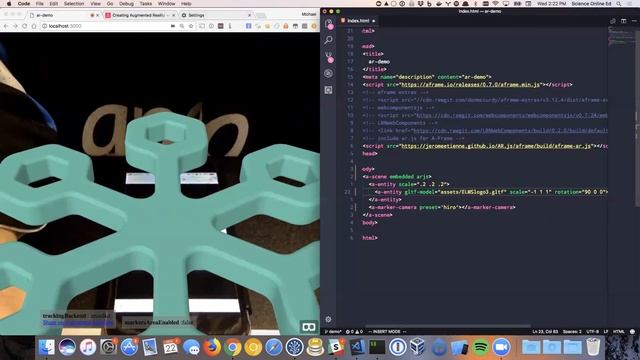
Task: Open the Help menu
Action: [x=186, y=4]
